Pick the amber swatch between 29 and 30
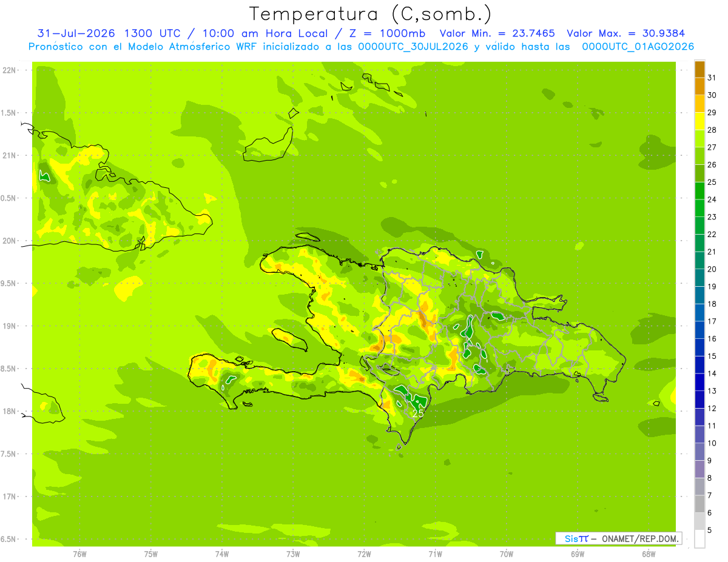Image resolution: width=728 pixels, height=562 pixels. click(x=699, y=104)
